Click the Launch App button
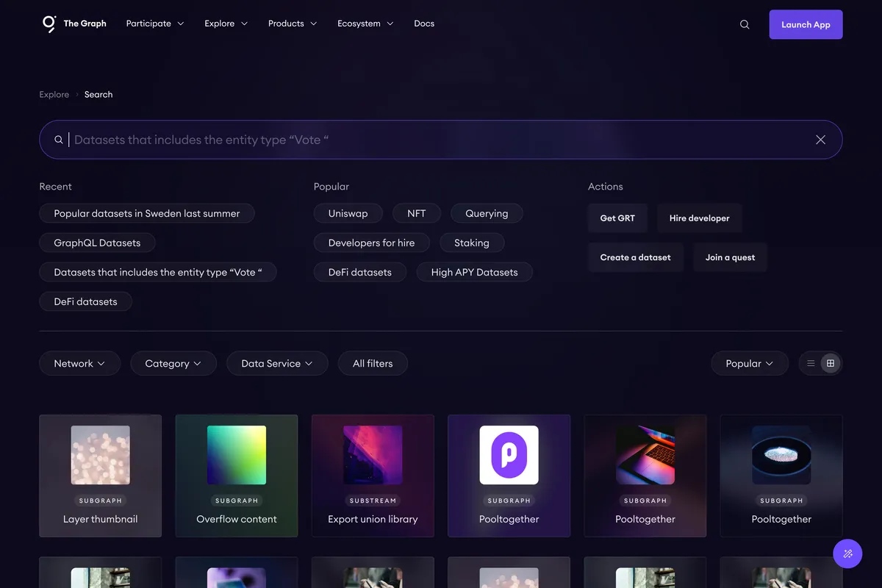 pos(806,24)
